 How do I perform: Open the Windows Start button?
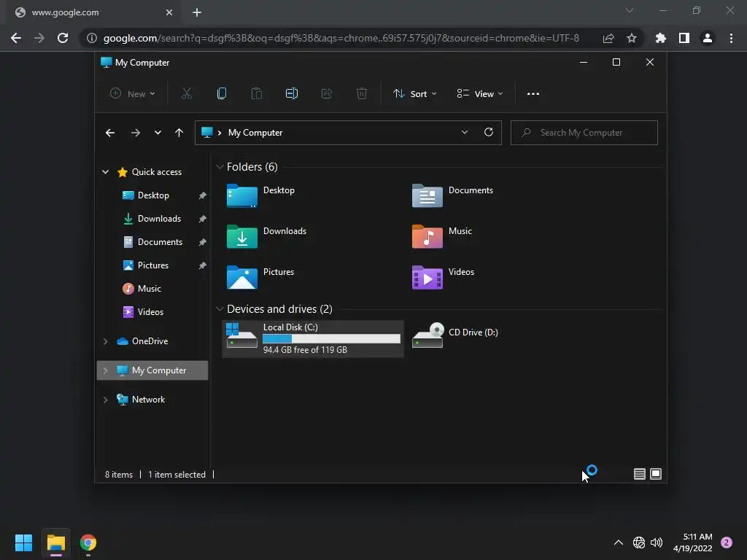tap(23, 542)
